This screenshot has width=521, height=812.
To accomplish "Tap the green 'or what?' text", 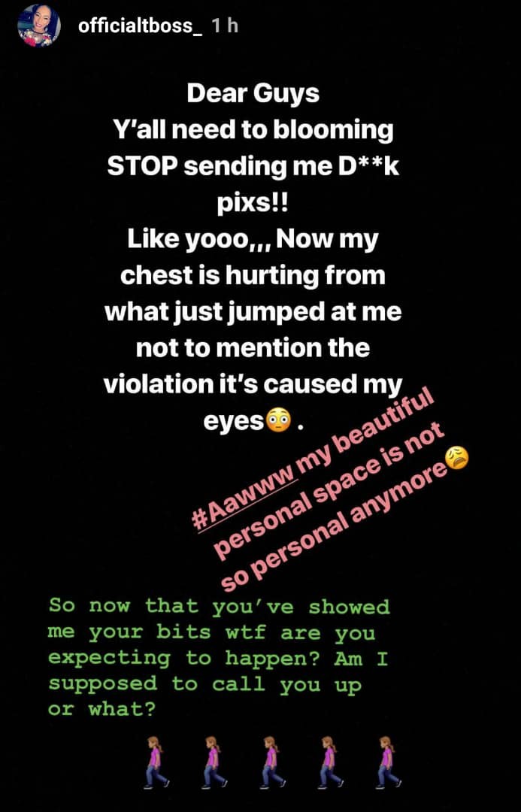I will click(101, 709).
